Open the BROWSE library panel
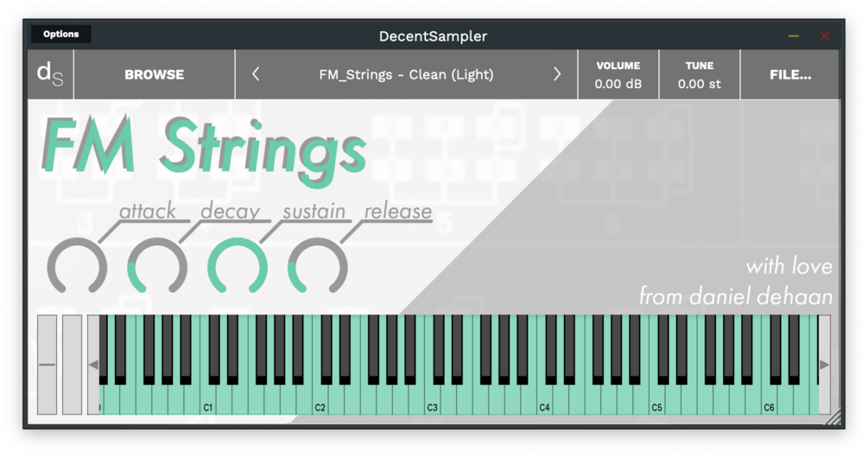 (155, 74)
